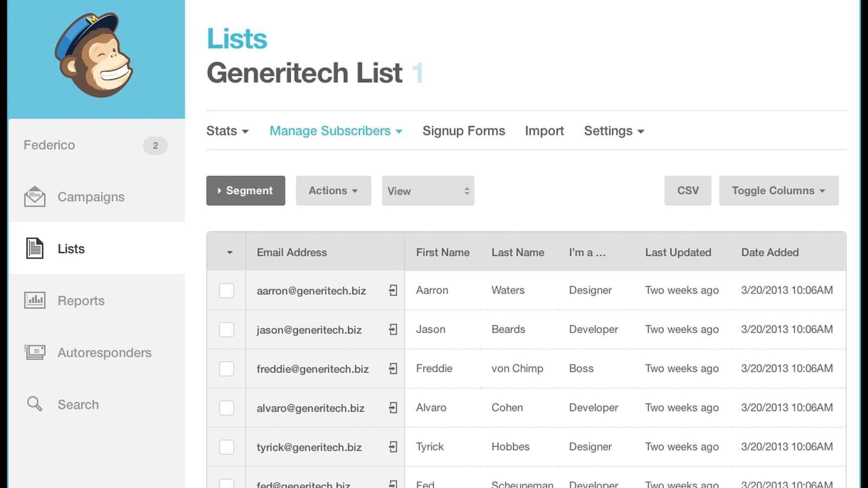The width and height of the screenshot is (868, 488).
Task: Open the Actions dropdown button
Action: (334, 190)
